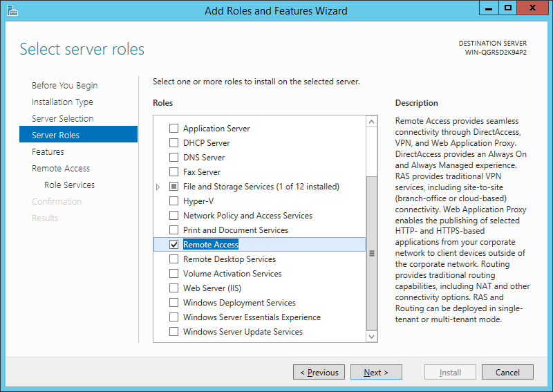The width and height of the screenshot is (553, 392).
Task: Maximize the wizard window
Action: 508,8
